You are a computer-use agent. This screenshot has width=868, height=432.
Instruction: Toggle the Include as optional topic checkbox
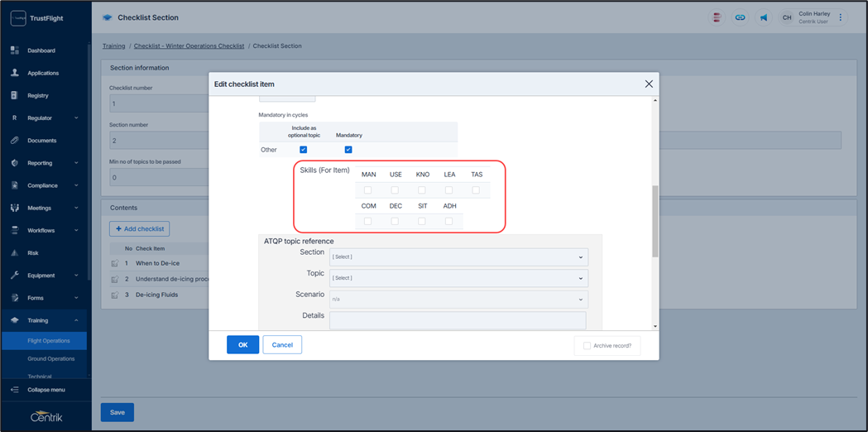tap(304, 150)
